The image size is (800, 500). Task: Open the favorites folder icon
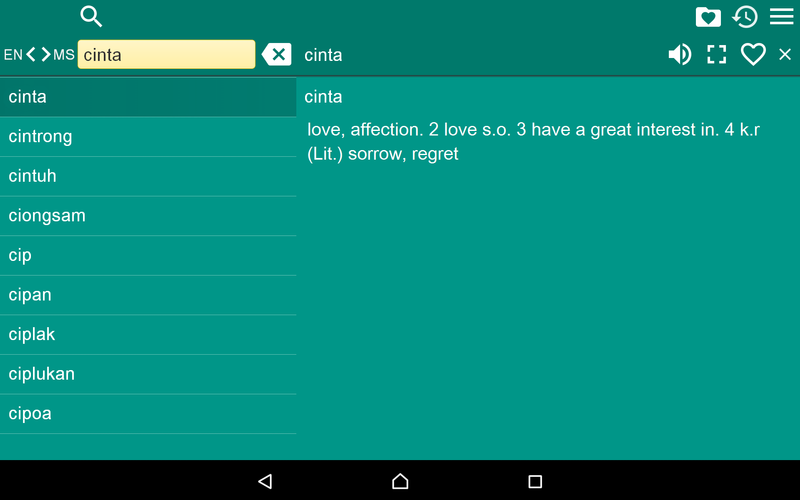point(708,17)
